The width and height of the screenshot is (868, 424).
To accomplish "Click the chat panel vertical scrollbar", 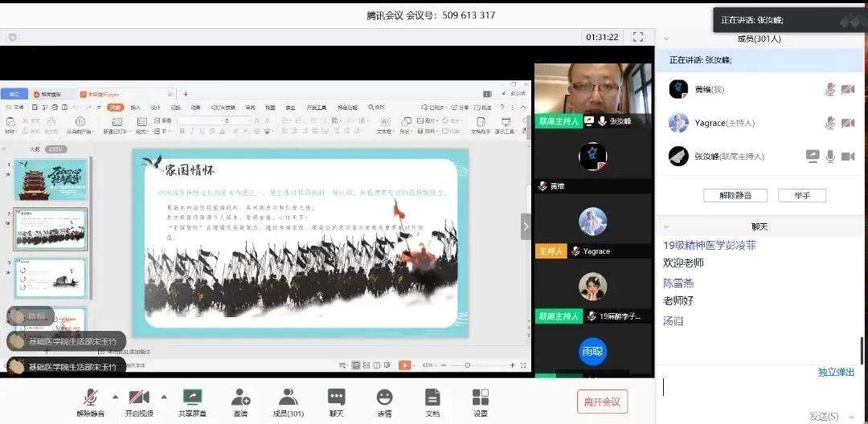I will click(863, 349).
